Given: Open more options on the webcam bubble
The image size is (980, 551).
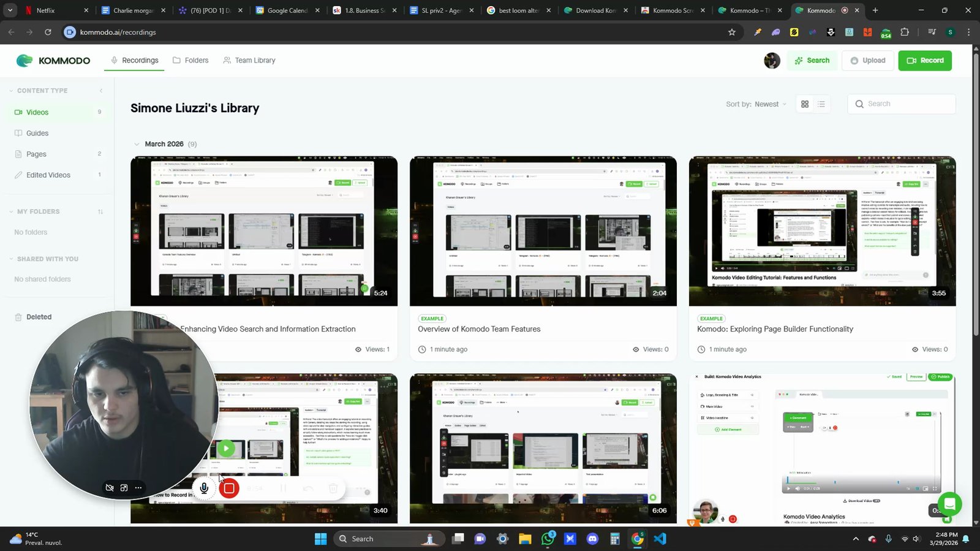Looking at the screenshot, I should point(138,488).
